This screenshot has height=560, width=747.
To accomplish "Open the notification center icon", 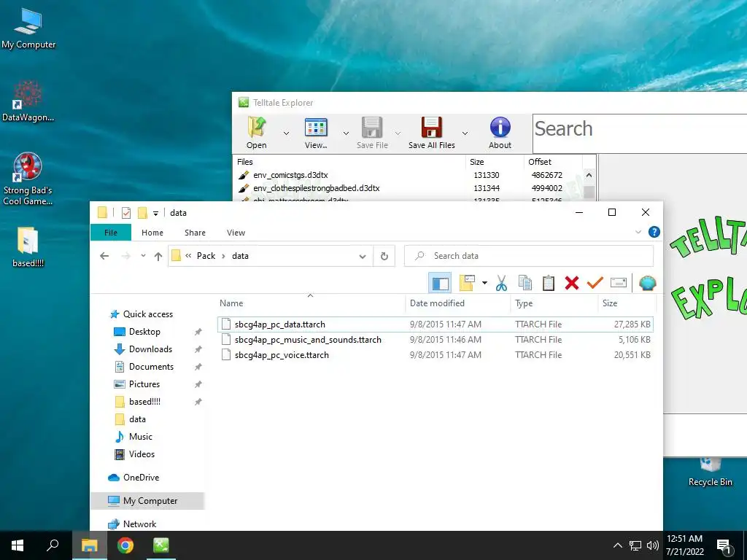I will (x=724, y=546).
